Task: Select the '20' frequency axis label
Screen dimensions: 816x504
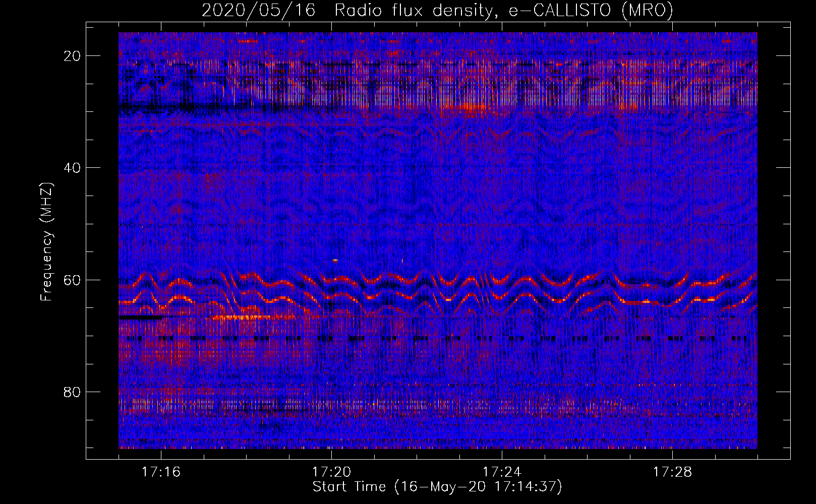Action: (x=73, y=56)
